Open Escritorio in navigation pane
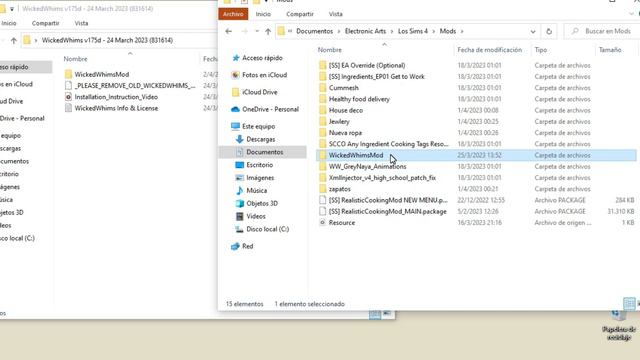640x360 pixels. (x=259, y=165)
